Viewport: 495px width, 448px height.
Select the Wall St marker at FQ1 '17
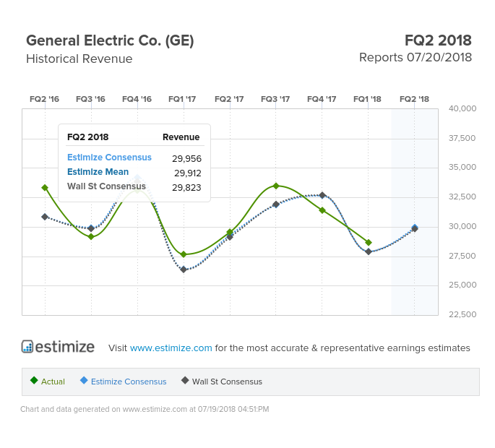click(184, 270)
